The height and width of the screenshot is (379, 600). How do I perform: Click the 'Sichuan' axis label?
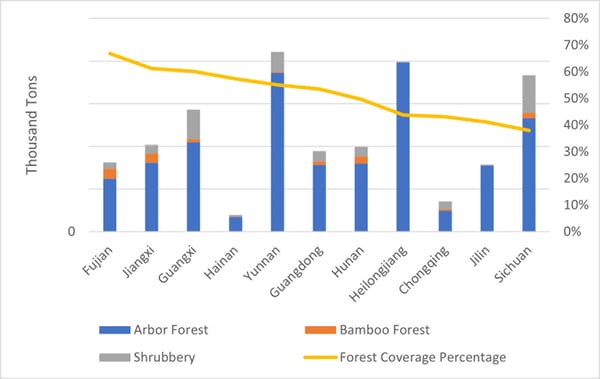click(x=514, y=264)
